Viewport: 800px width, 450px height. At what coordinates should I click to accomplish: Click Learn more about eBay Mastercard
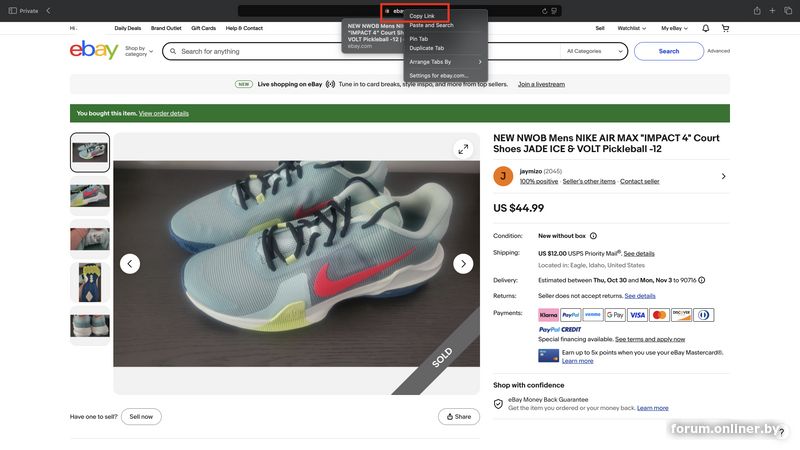[x=578, y=361]
